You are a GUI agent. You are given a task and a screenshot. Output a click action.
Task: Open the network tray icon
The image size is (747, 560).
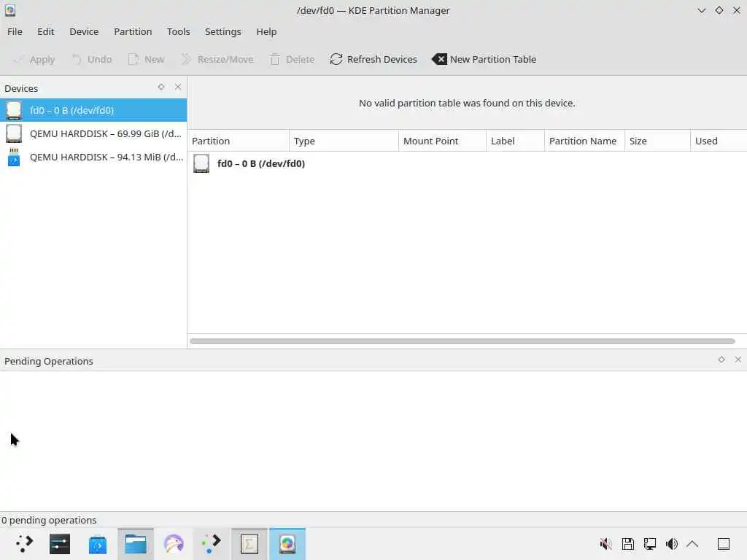point(650,544)
